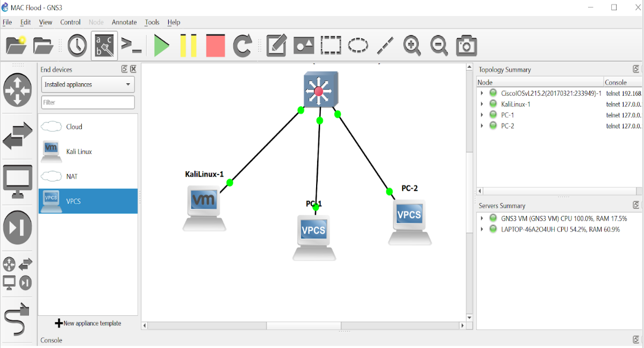Browse all devices in sidebar
This screenshot has width=644, height=348.
click(x=17, y=274)
